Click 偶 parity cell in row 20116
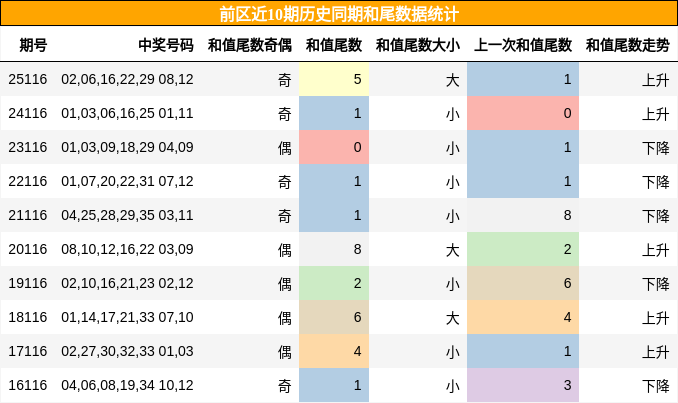 (285, 250)
